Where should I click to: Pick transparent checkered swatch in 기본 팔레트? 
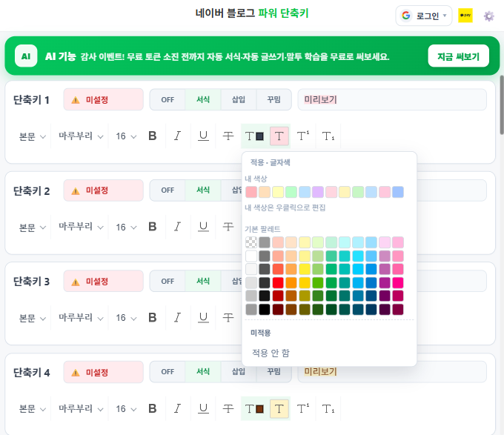[x=251, y=242]
